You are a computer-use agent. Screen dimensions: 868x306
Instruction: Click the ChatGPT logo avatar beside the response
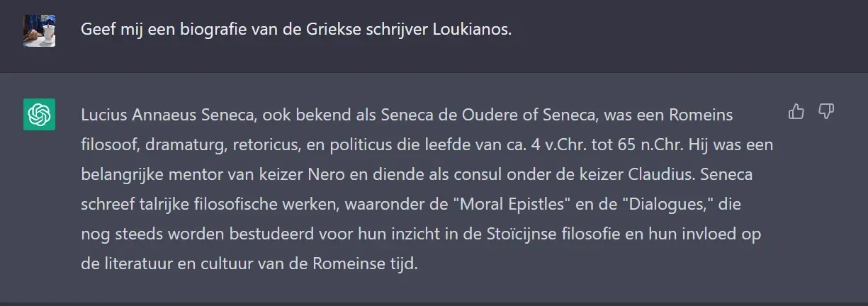(x=40, y=115)
